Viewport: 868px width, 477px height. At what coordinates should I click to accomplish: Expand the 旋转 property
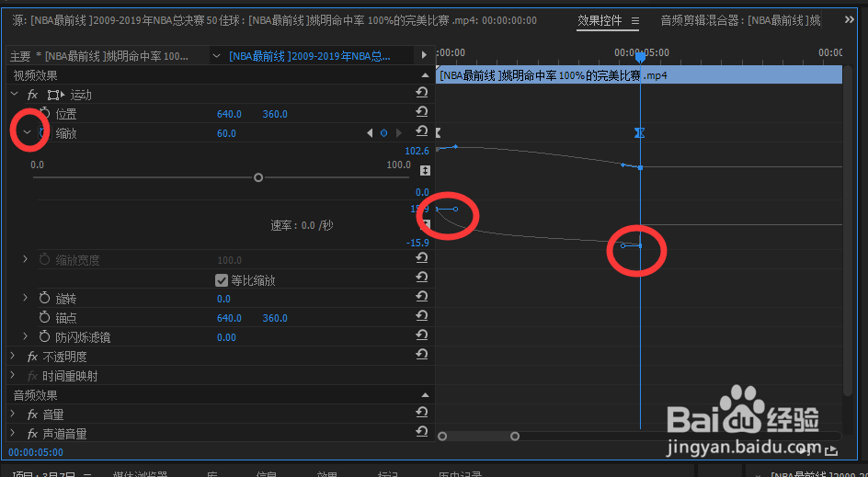tap(26, 298)
